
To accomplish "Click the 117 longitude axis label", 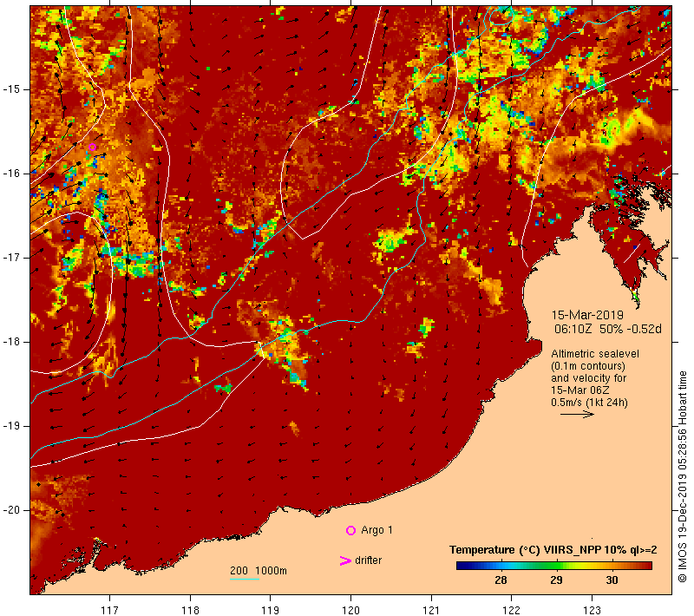I will (x=110, y=610).
